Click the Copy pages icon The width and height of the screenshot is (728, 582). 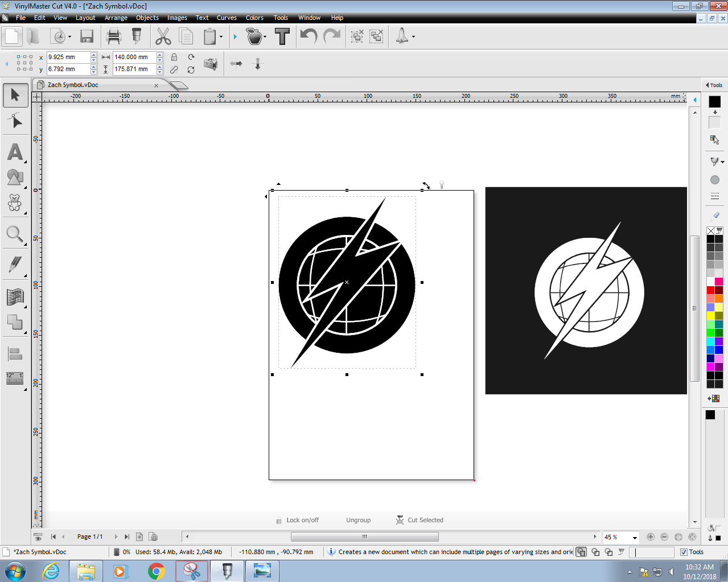coord(186,37)
